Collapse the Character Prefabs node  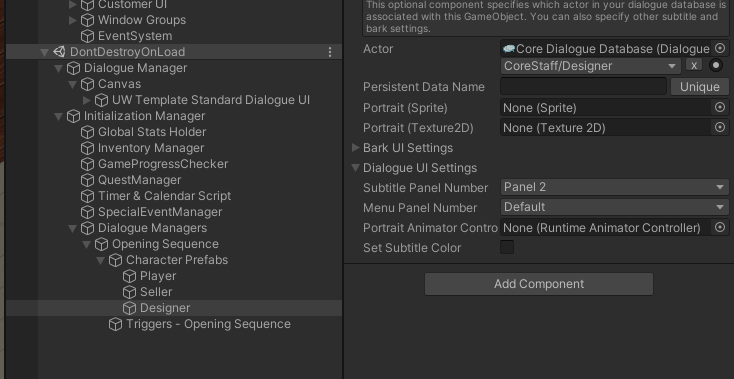tap(101, 260)
